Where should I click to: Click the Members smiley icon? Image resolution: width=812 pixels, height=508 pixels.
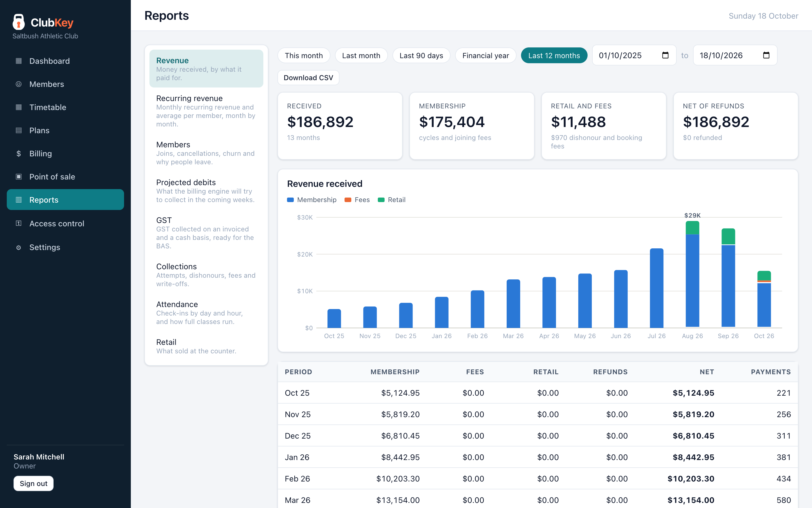click(19, 84)
